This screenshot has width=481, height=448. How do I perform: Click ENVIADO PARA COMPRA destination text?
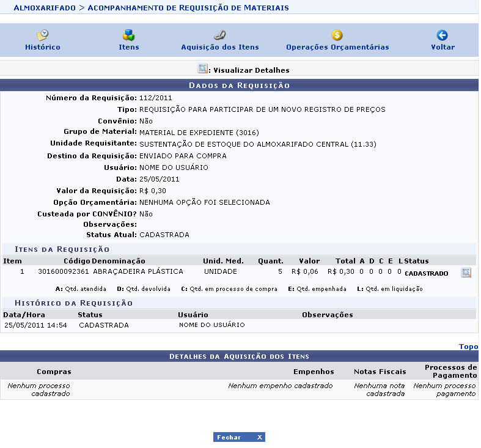click(x=183, y=156)
